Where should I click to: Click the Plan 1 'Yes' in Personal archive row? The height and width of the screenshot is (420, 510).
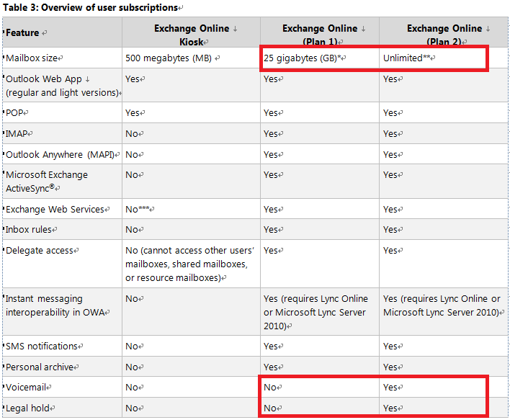(271, 367)
